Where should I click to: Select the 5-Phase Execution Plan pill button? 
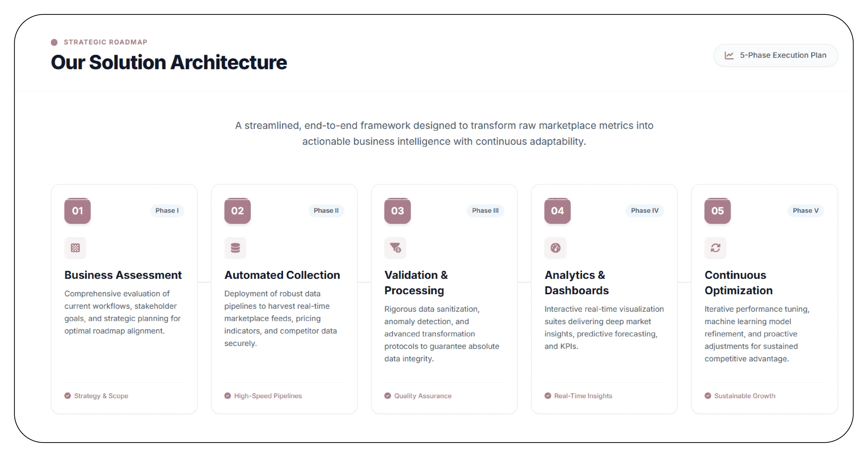775,56
